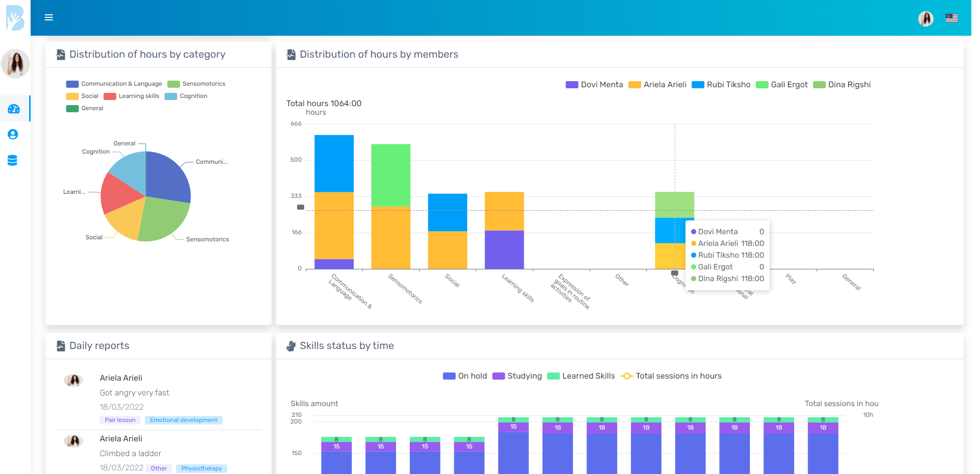Toggle Total sessions in hours legend
980x474 pixels.
pyautogui.click(x=671, y=376)
